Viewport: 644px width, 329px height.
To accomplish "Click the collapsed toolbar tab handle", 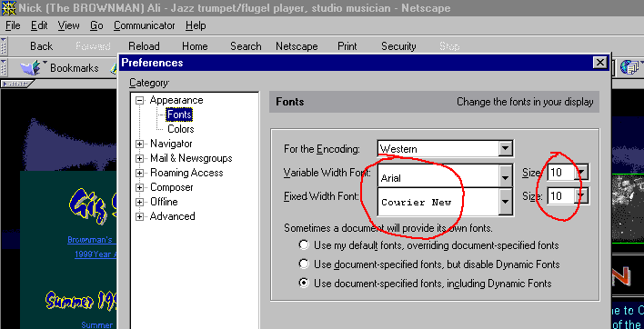I will (17, 84).
